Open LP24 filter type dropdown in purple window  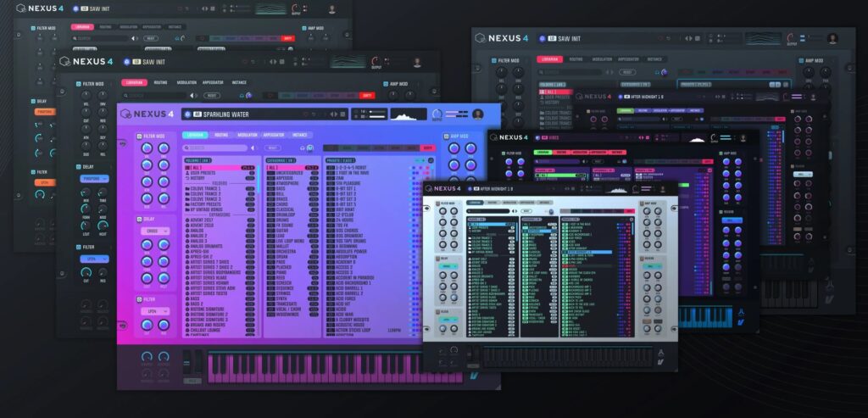point(155,312)
